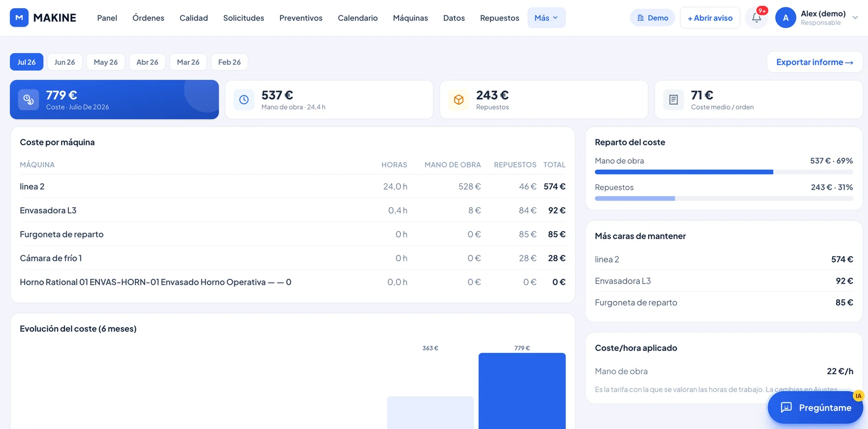Open the notifications bell

point(756,18)
